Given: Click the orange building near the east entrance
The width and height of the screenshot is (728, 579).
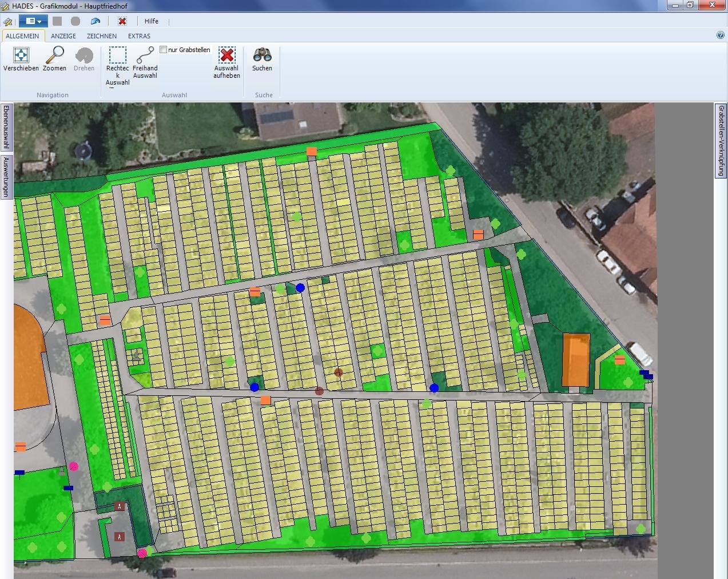Looking at the screenshot, I should click(x=576, y=360).
